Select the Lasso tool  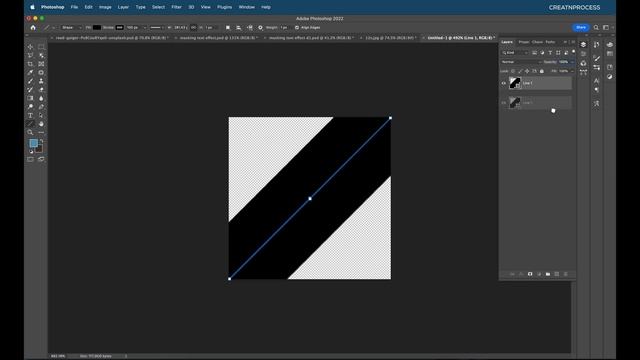click(x=30, y=55)
